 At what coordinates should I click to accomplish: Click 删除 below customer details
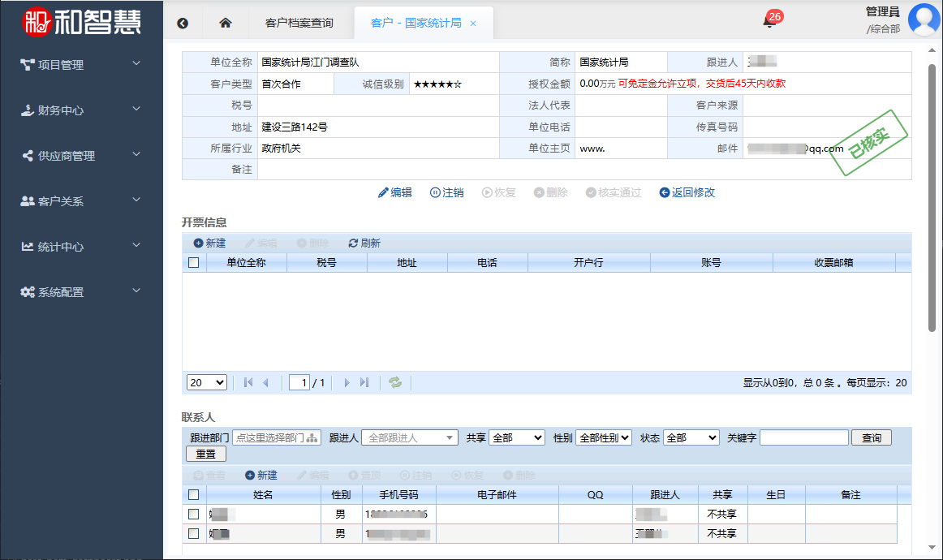pyautogui.click(x=551, y=192)
